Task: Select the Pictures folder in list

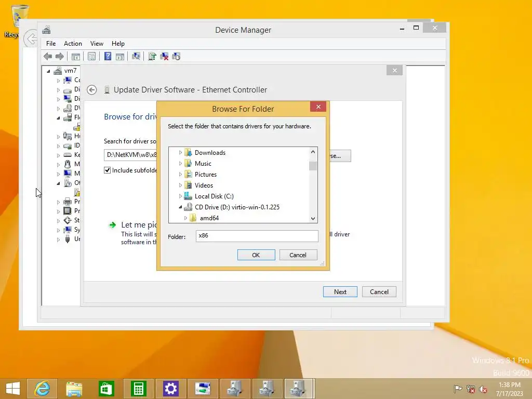Action: pyautogui.click(x=206, y=175)
